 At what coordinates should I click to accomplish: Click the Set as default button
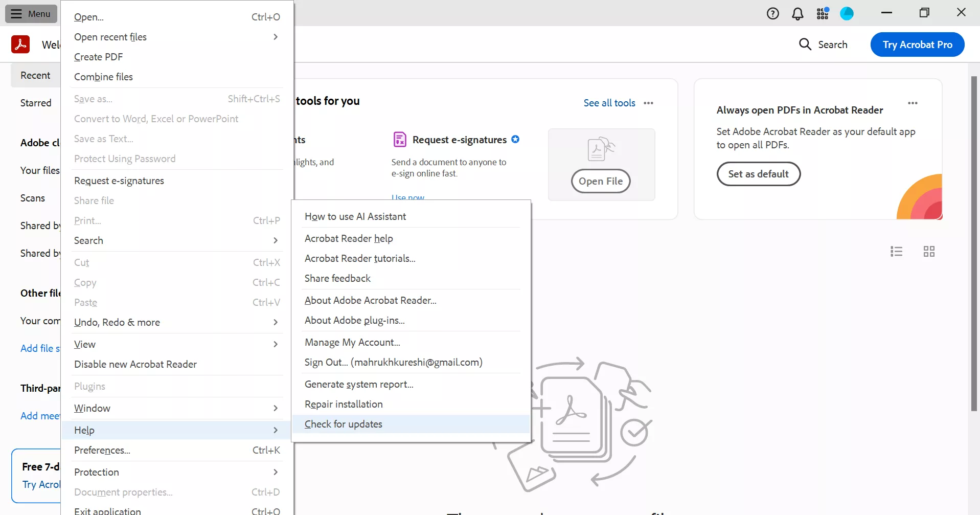[x=759, y=174]
